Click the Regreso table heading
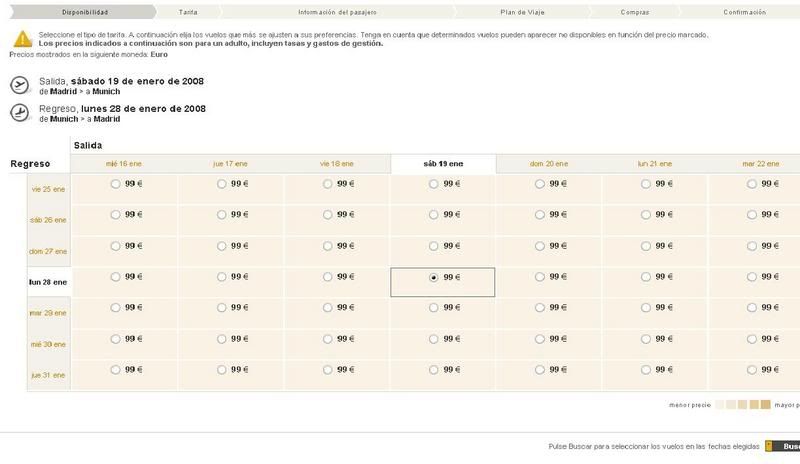 30,164
